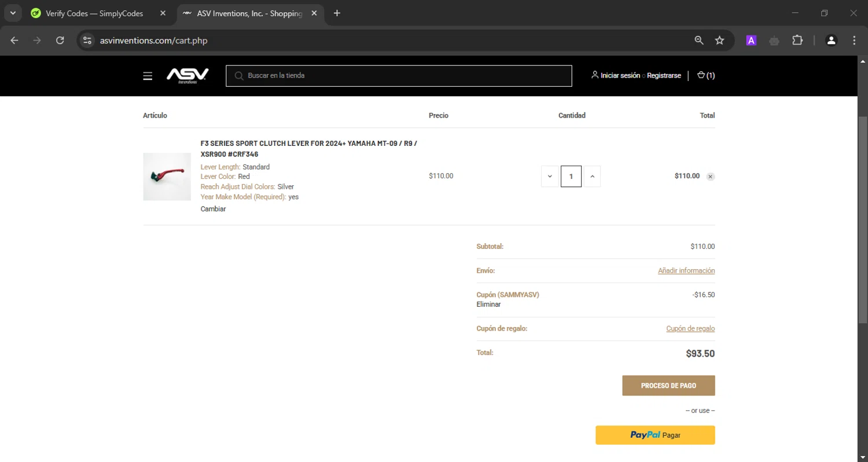Bookmark this page with the star
This screenshot has width=868, height=462.
(x=719, y=40)
